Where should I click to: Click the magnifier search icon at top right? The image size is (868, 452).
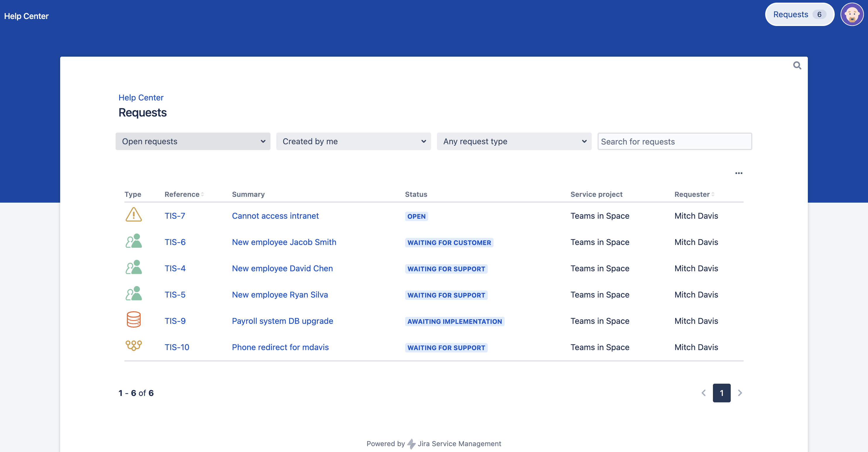[797, 65]
